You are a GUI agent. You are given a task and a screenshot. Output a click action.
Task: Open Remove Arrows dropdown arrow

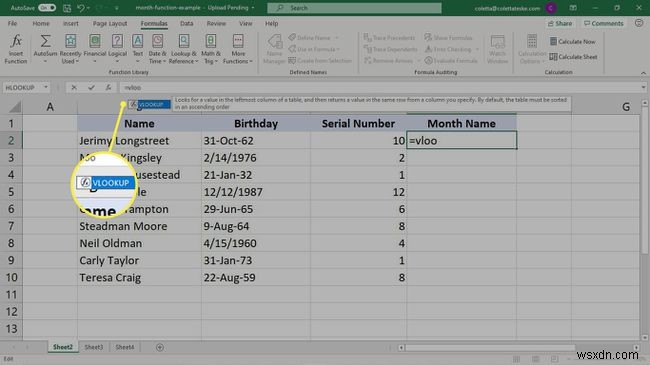point(418,61)
